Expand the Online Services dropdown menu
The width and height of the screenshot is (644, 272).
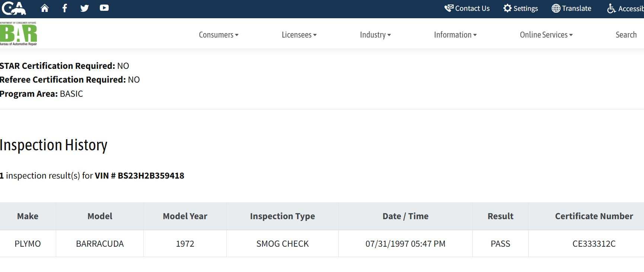click(546, 35)
